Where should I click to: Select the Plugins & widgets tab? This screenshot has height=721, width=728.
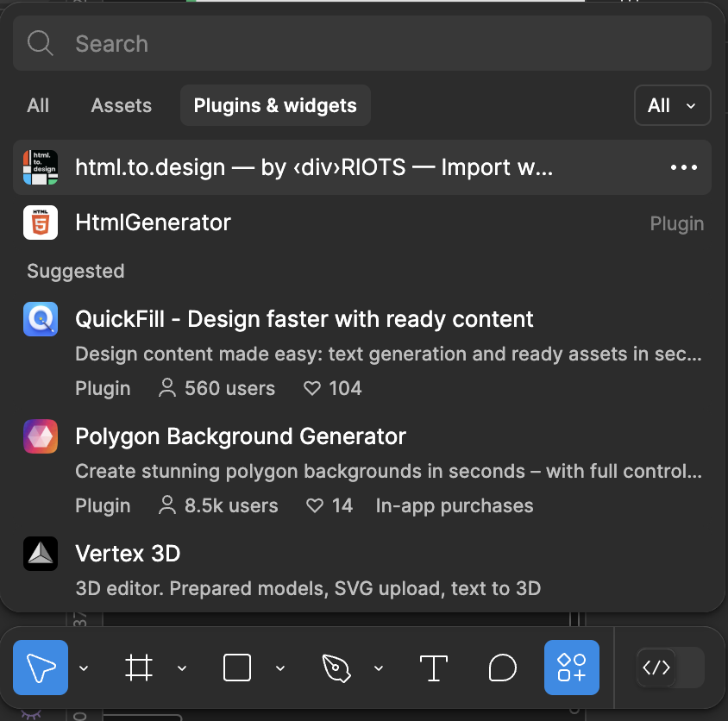pyautogui.click(x=275, y=105)
